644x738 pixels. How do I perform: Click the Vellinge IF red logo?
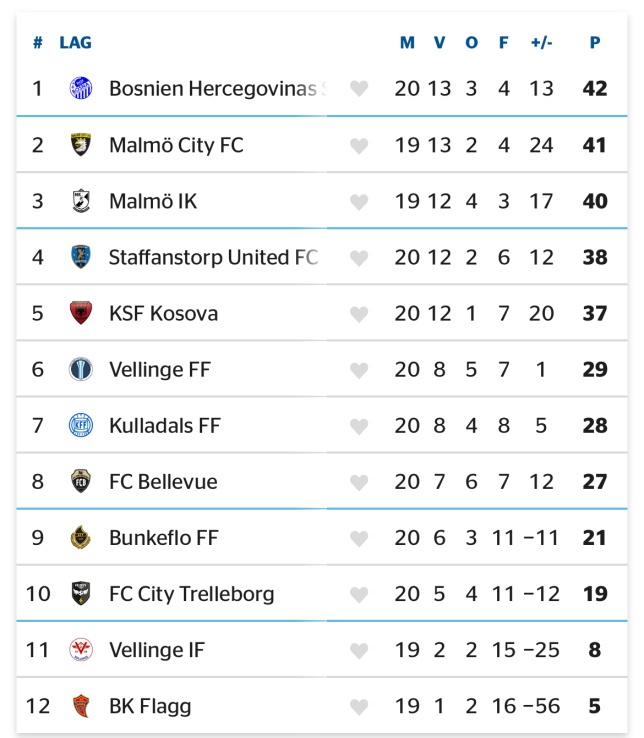[80, 650]
